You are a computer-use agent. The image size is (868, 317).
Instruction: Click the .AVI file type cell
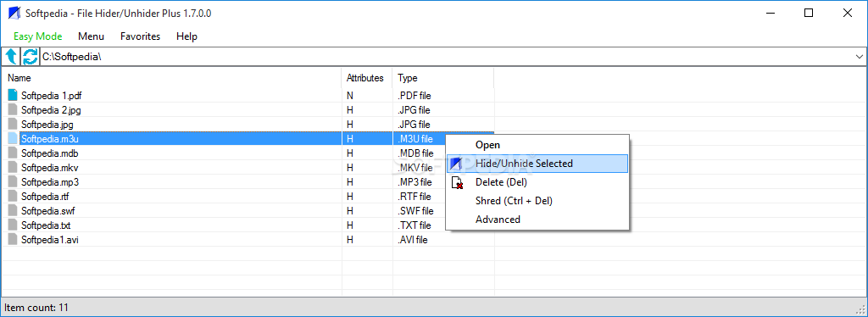pyautogui.click(x=412, y=240)
